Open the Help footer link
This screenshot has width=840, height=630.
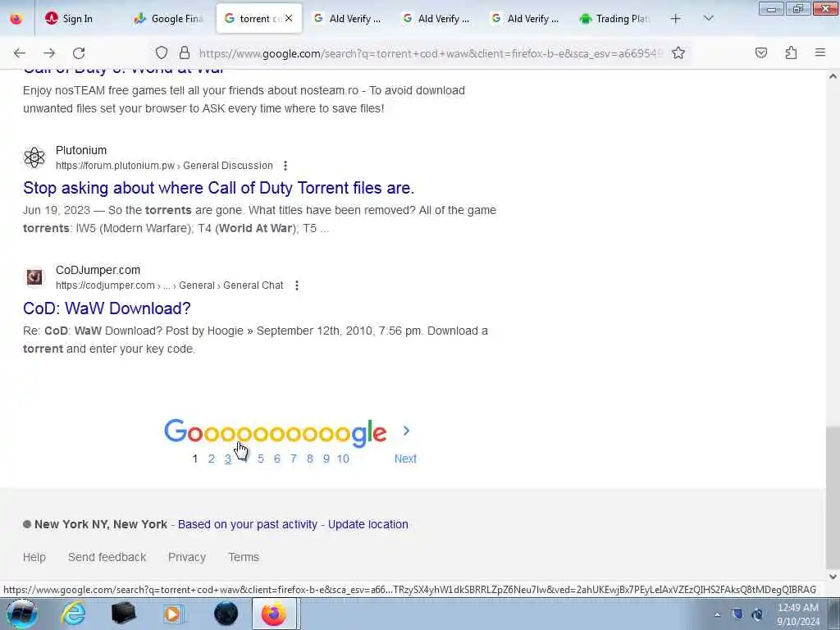(34, 557)
